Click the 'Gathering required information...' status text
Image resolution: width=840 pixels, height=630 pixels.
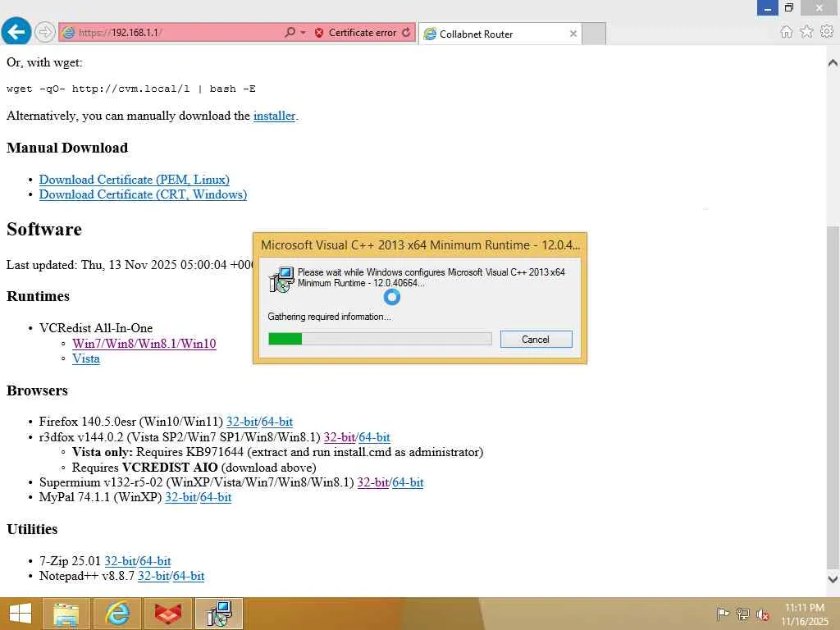click(x=329, y=317)
